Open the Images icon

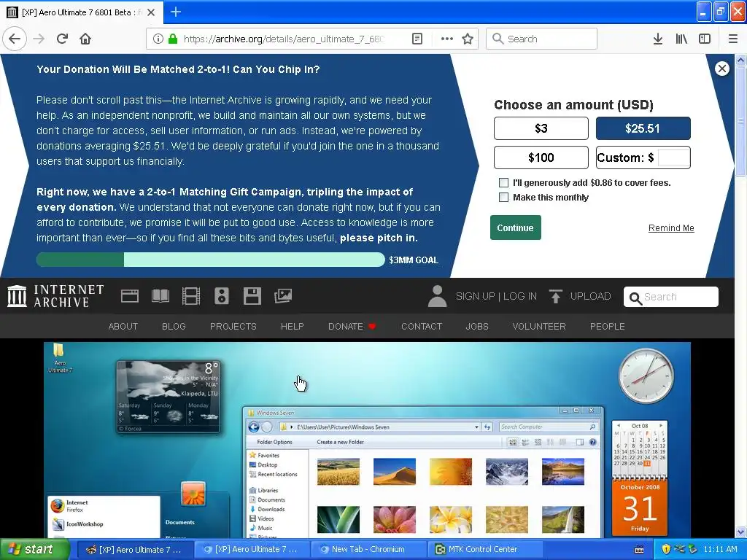[x=283, y=296]
